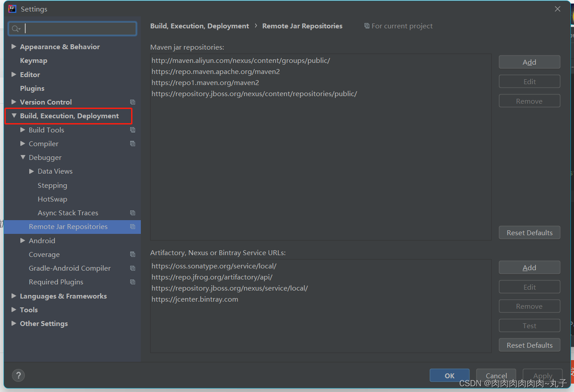
Task: Select Async Stack Traces in the tree
Action: [x=68, y=213]
